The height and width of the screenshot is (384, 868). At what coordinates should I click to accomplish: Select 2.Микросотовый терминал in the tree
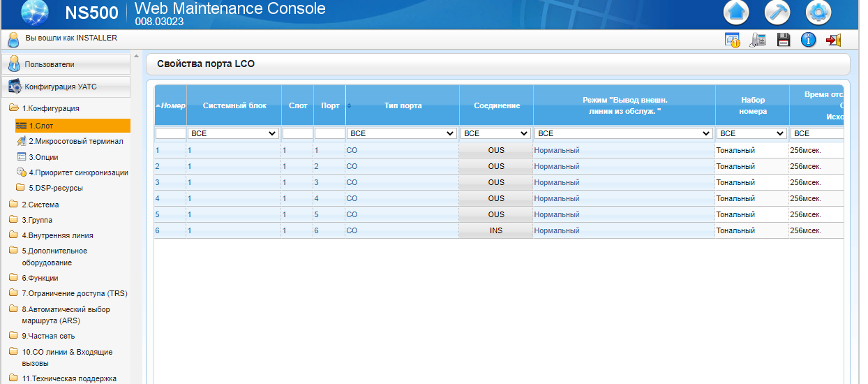[75, 141]
